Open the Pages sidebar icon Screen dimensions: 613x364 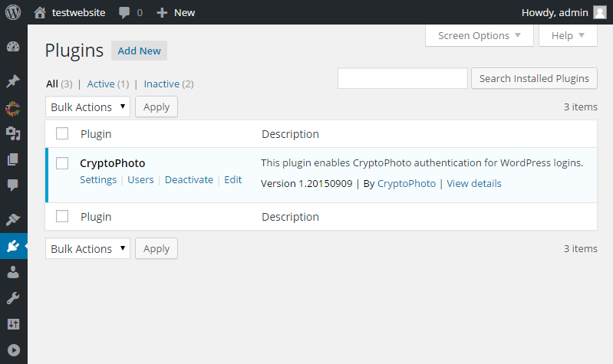tap(13, 159)
